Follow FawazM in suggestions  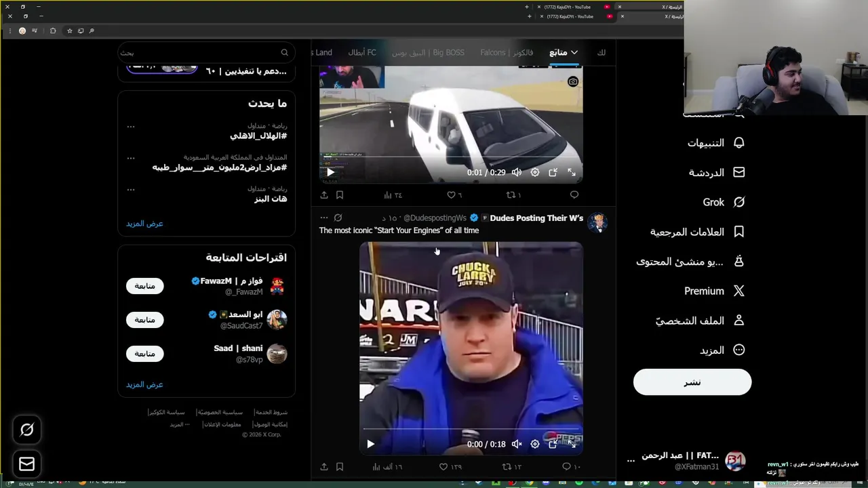point(144,286)
